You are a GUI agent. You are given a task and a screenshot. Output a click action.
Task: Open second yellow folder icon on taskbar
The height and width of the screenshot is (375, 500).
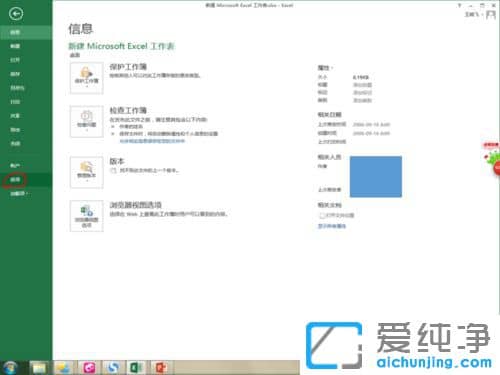[63, 368]
